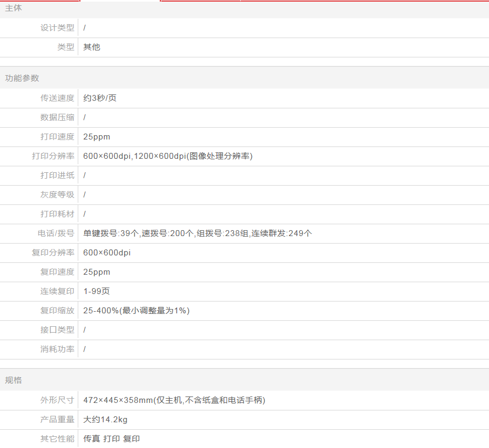Click the 电话/拨号 speed dial value text

pyautogui.click(x=197, y=233)
